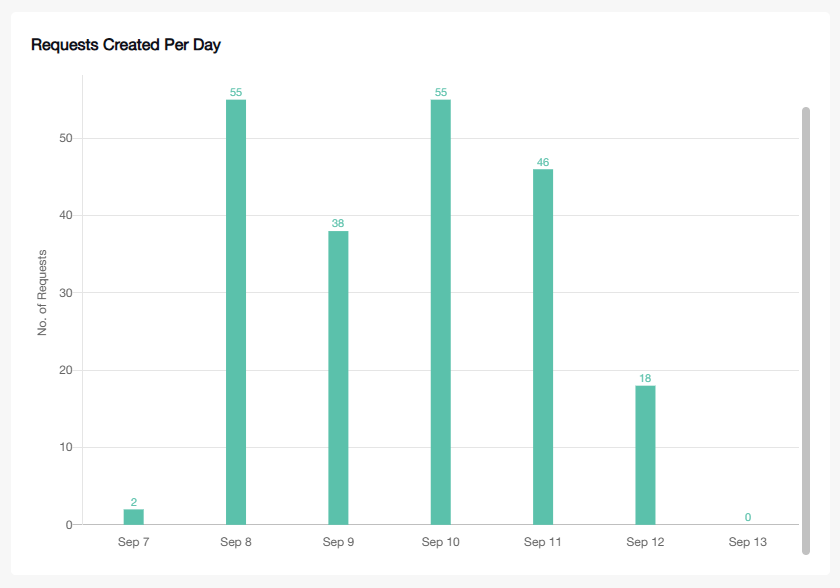This screenshot has height=588, width=840.
Task: Click the 46 value label above Sep 11
Action: [x=543, y=162]
